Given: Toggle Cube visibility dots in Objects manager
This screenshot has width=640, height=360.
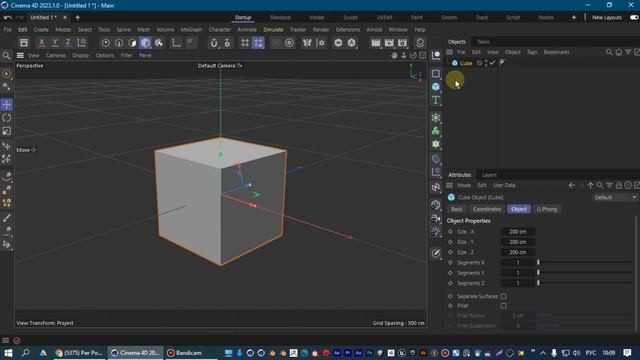Looking at the screenshot, I should point(486,63).
